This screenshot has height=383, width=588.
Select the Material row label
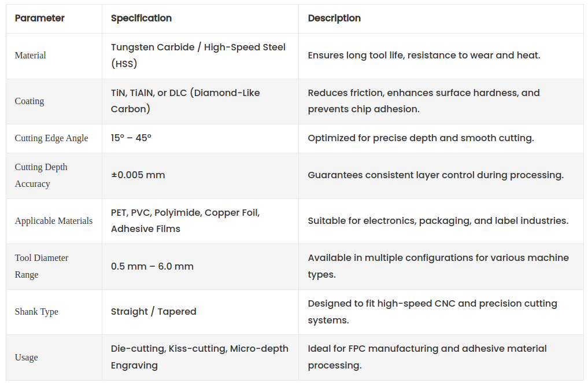pos(31,56)
